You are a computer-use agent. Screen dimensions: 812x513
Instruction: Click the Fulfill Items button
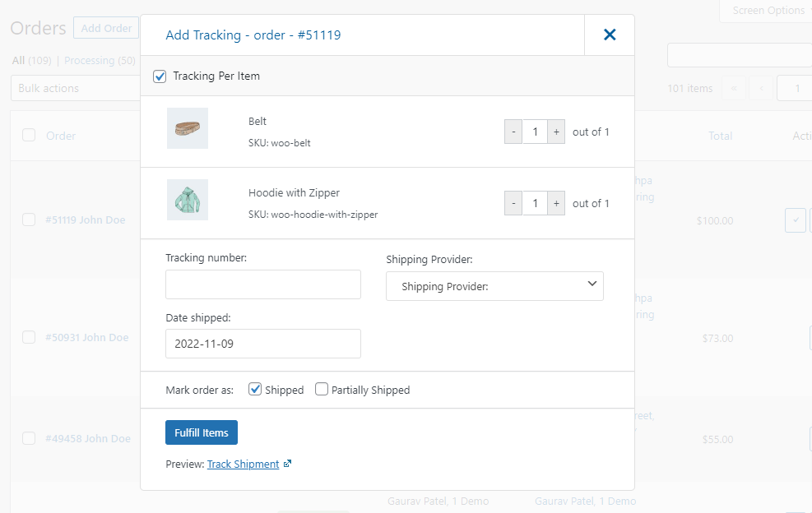coord(201,432)
